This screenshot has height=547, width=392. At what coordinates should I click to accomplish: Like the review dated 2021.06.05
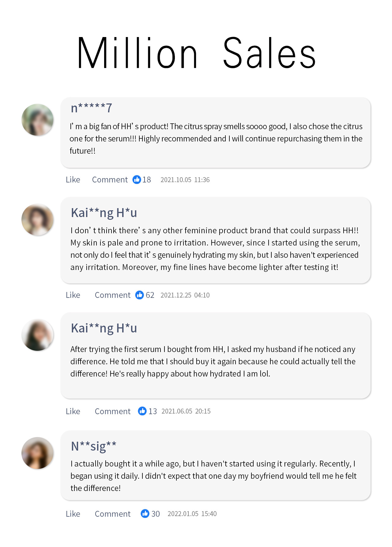click(73, 411)
